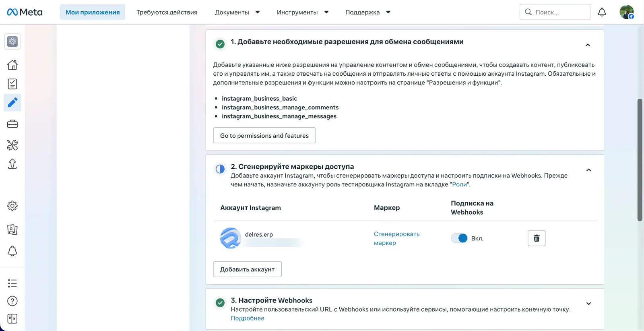The width and height of the screenshot is (644, 331).
Task: Expand step 3 Настройте Webhooks section
Action: click(588, 304)
